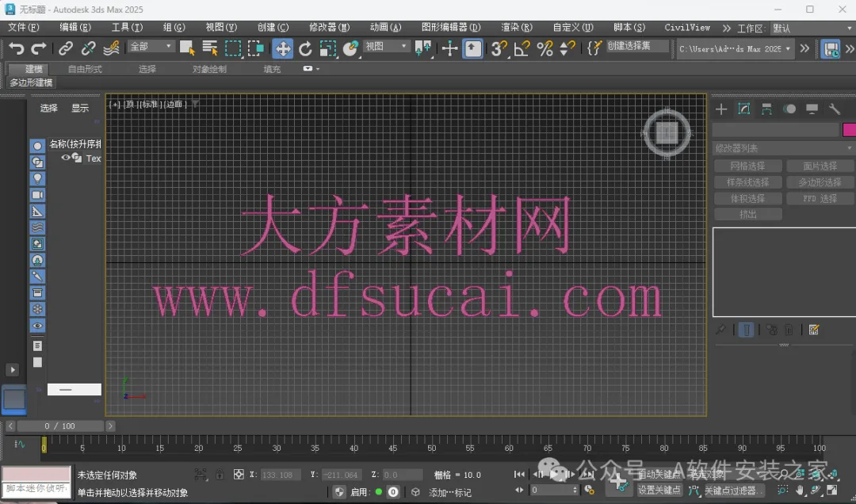Open the Modify command panel tab
Image resolution: width=856 pixels, height=504 pixels.
[x=744, y=109]
